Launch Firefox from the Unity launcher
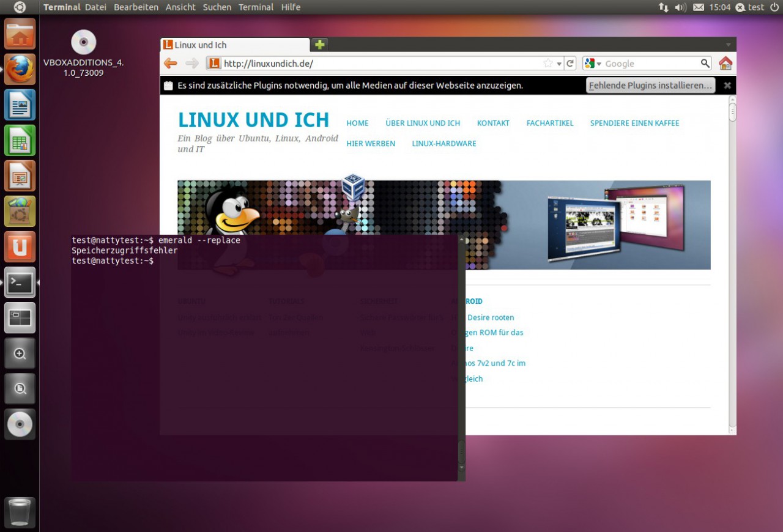This screenshot has width=783, height=532. click(x=20, y=69)
